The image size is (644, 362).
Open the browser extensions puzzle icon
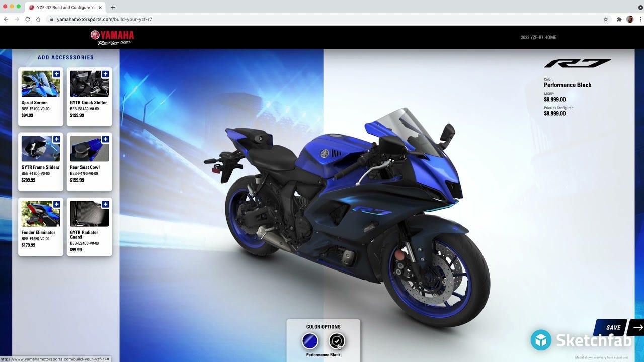point(619,19)
